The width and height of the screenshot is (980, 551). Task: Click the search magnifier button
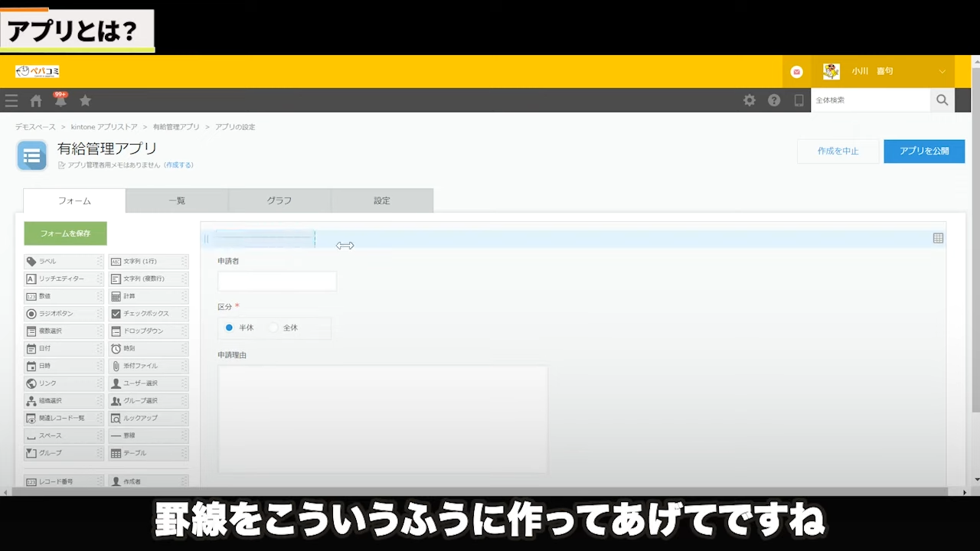pyautogui.click(x=942, y=100)
